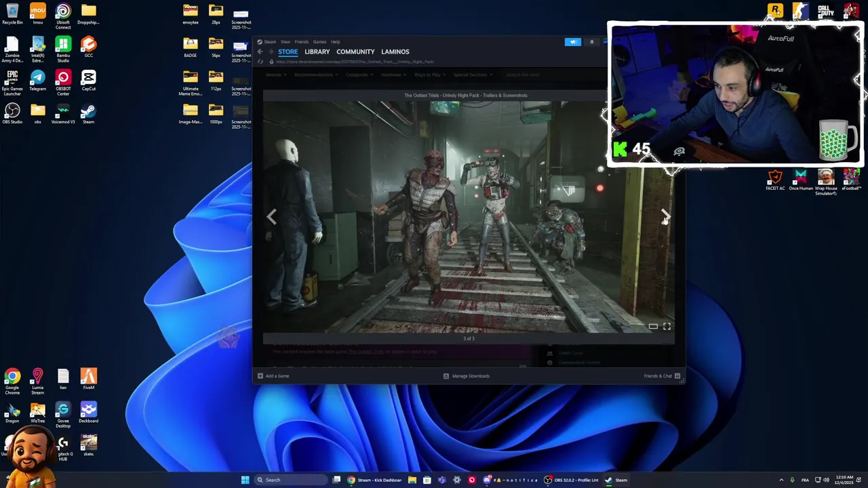Open the Recycle Bin desktop icon
The height and width of the screenshot is (488, 868).
pos(12,14)
